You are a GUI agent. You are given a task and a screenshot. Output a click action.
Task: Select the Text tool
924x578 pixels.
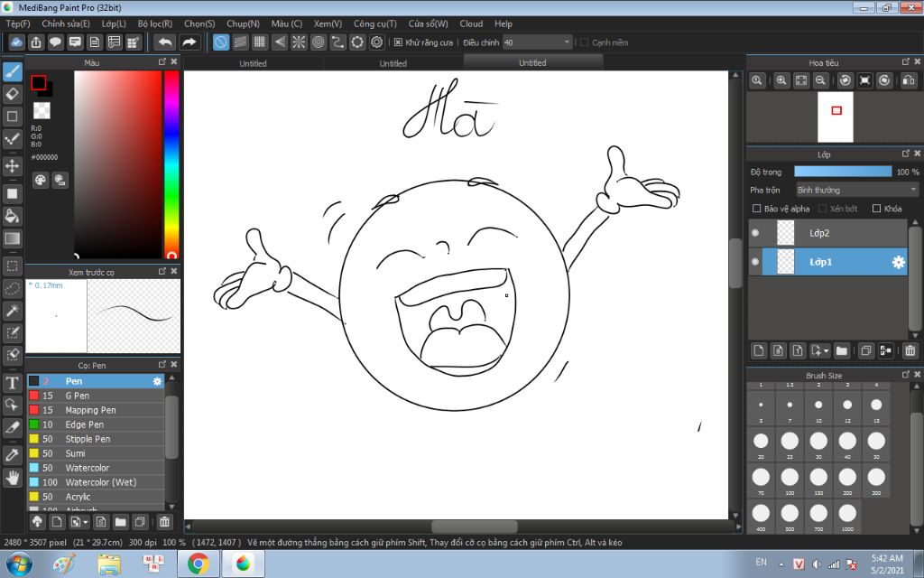click(13, 383)
